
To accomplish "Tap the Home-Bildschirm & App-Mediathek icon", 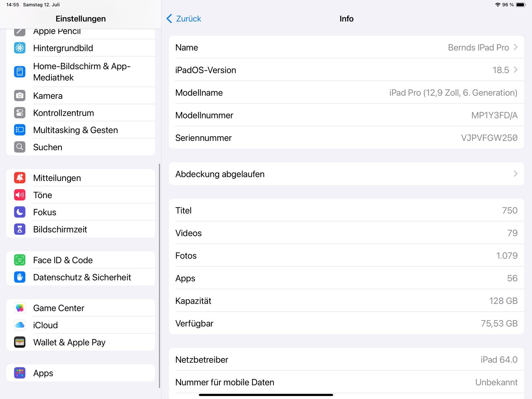I will coord(20,72).
